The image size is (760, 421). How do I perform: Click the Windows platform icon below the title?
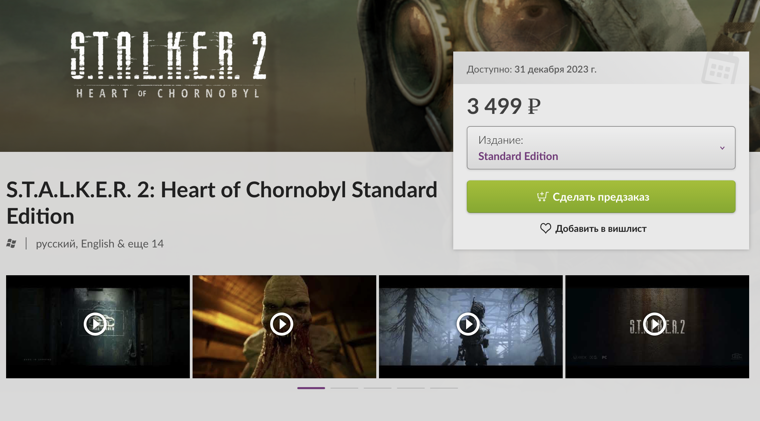(x=12, y=244)
